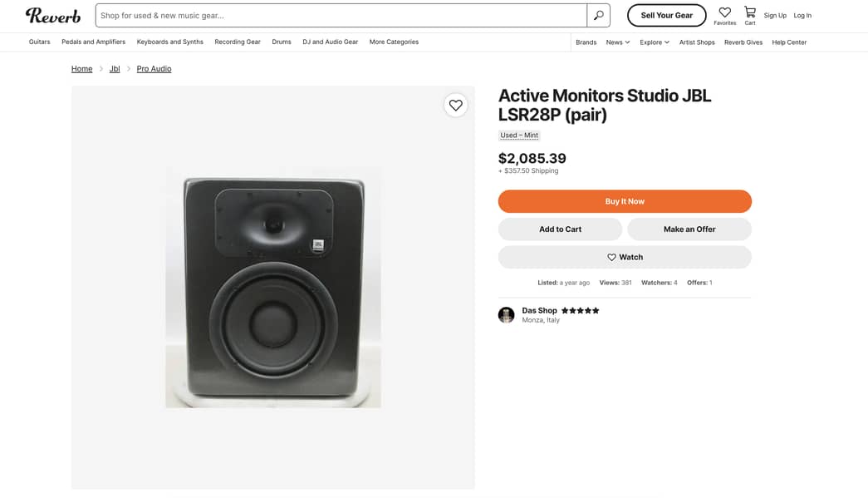Click the search magnifier icon
Screen dimensions: 868x498
tap(598, 15)
